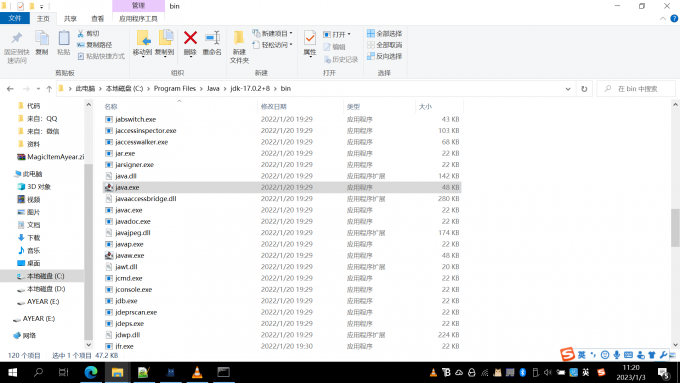Rename the selected file
680x383 pixels.
(x=212, y=43)
